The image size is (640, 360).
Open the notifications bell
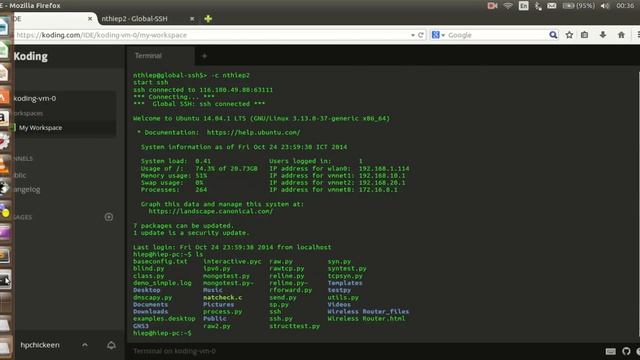coord(111,345)
